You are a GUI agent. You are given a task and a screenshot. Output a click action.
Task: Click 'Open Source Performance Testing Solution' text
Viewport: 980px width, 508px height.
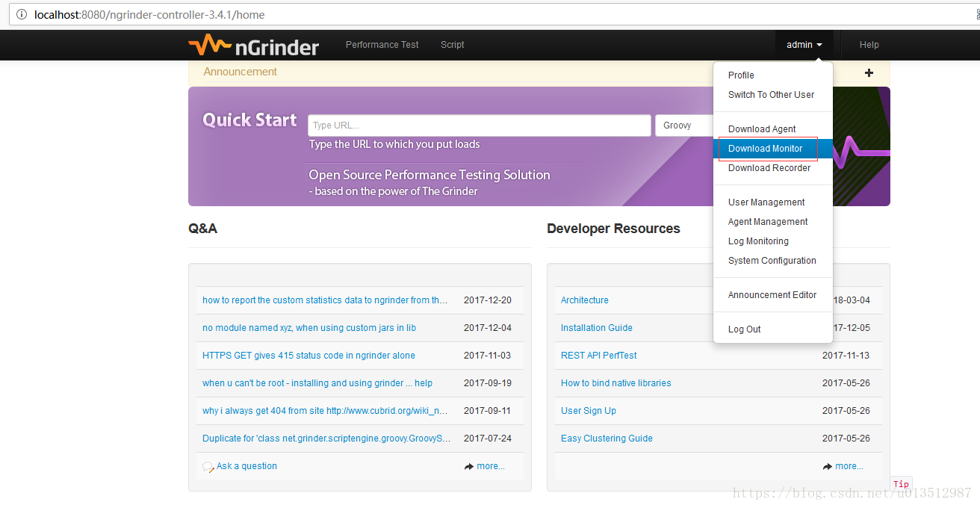(429, 175)
